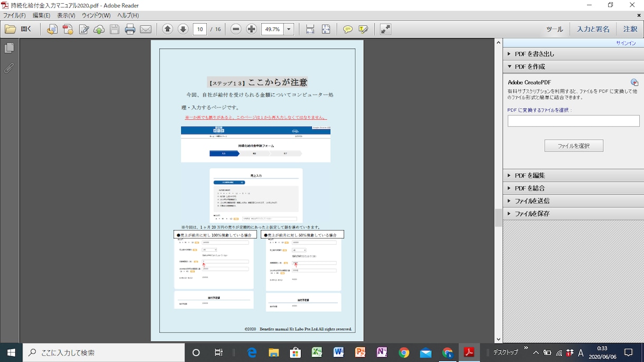Open Excel from the taskbar
The width and height of the screenshot is (644, 362).
[317, 353]
